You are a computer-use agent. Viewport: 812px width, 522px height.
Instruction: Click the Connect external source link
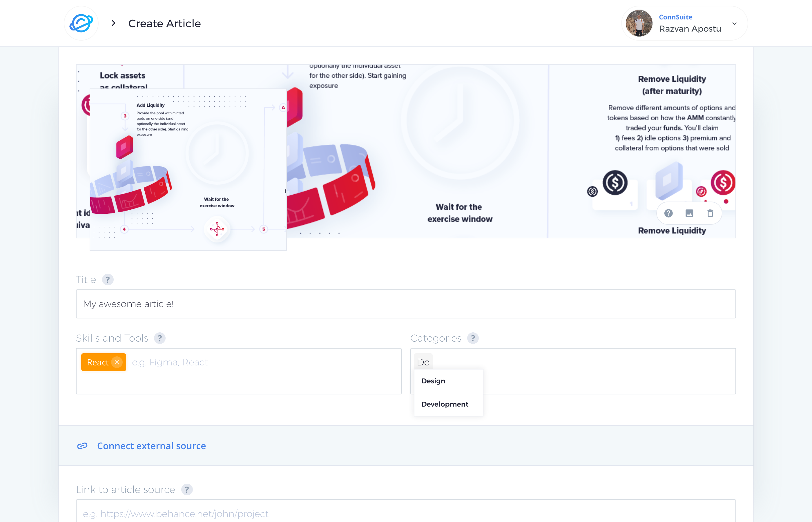click(x=151, y=446)
